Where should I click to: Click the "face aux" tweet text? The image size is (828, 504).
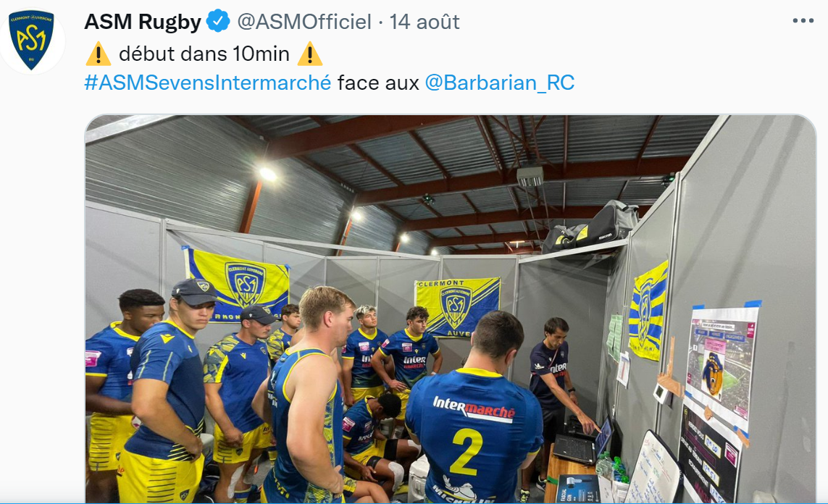378,83
